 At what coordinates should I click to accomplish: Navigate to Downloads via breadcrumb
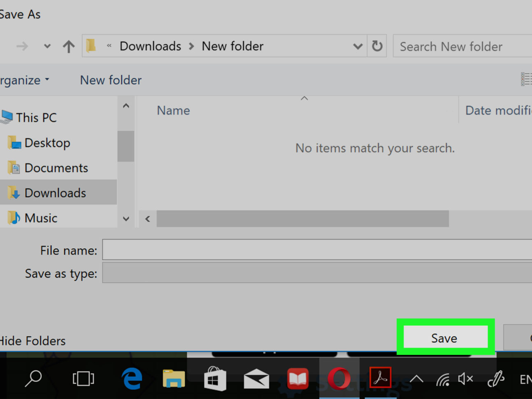pos(150,46)
